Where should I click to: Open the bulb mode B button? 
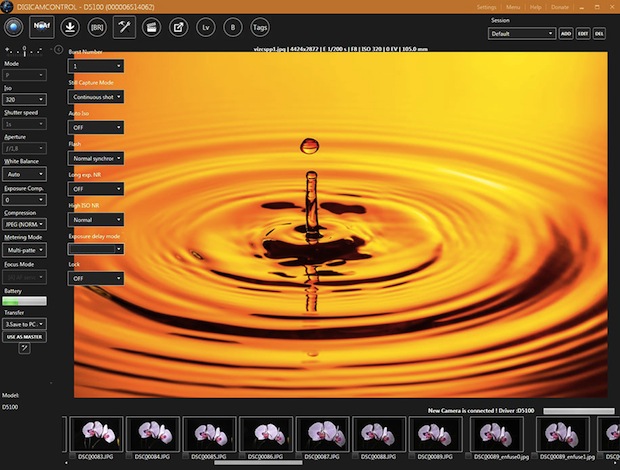coord(232,27)
